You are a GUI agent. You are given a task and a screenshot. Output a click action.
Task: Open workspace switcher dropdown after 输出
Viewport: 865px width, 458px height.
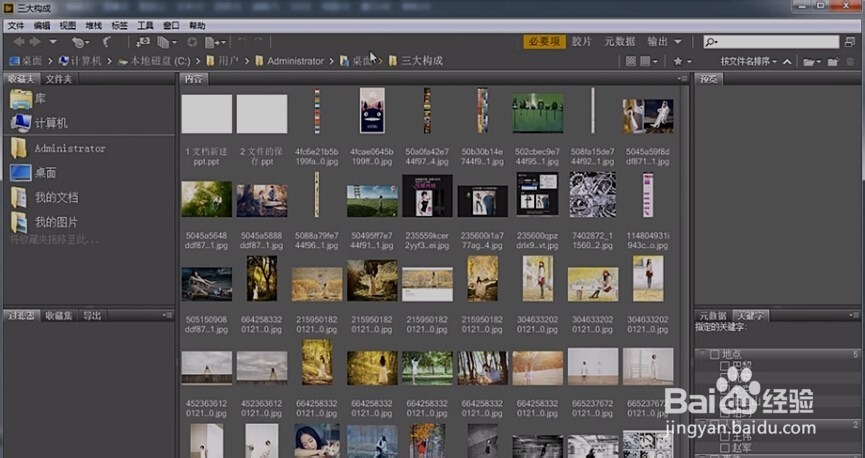coord(678,42)
